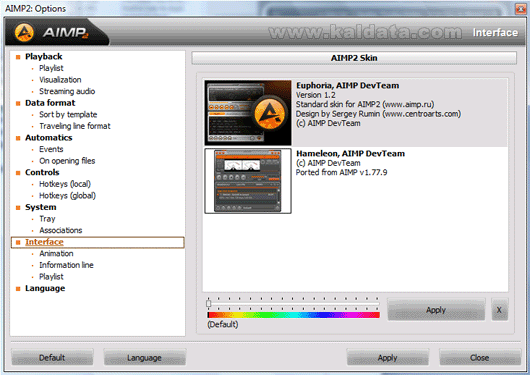Open the Language category

pos(45,288)
